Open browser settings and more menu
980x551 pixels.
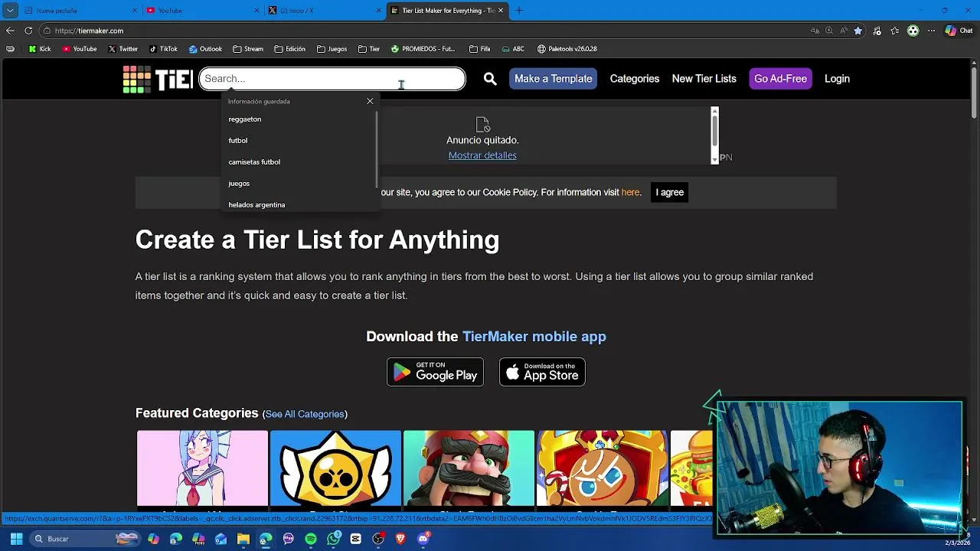point(931,31)
